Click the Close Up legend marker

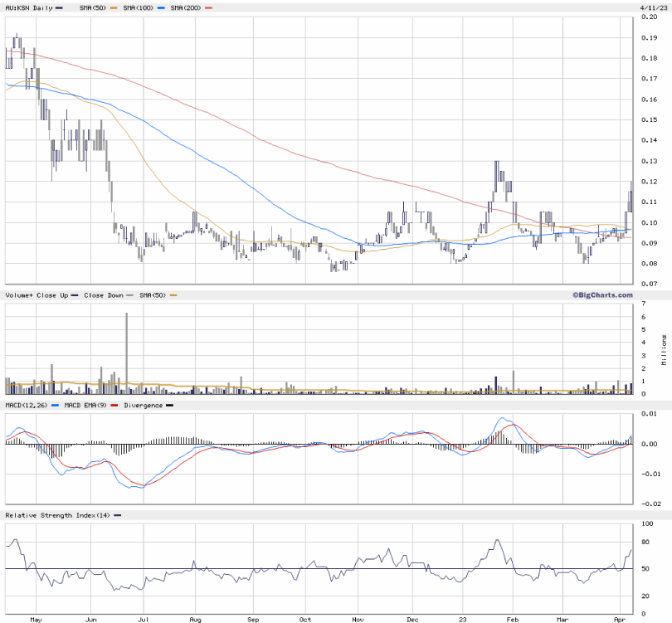pyautogui.click(x=75, y=295)
